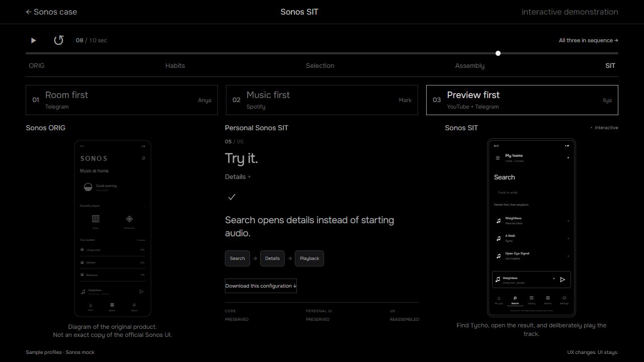644x362 pixels.
Task: Click music note icon beside A Walk
Action: [x=499, y=238]
